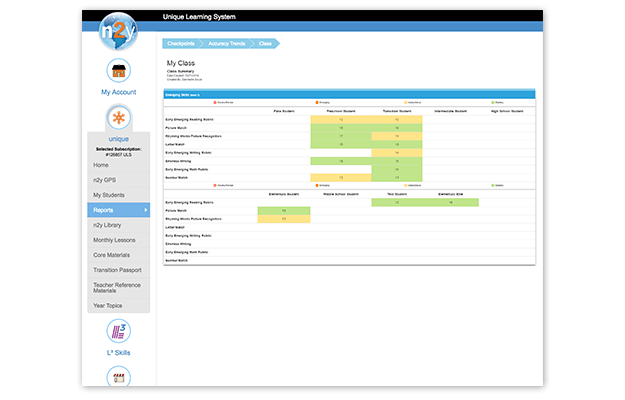The height and width of the screenshot is (400, 625).
Task: Click the Middle School Student column header
Action: [x=341, y=194]
